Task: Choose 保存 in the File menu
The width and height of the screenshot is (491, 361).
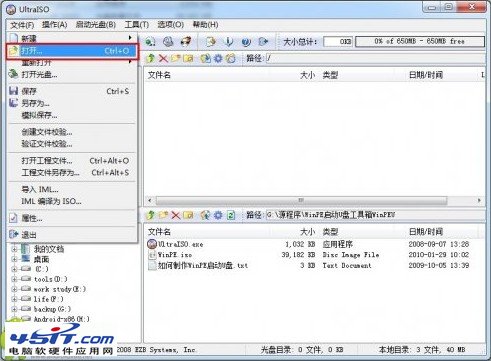Action: 72,91
